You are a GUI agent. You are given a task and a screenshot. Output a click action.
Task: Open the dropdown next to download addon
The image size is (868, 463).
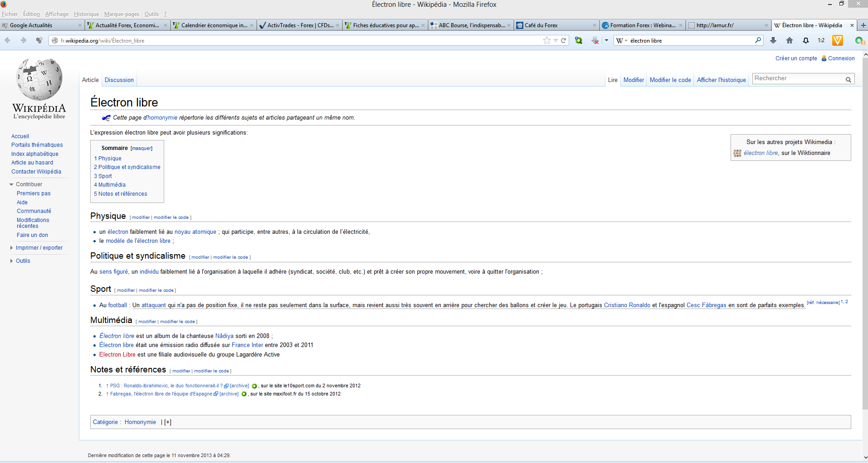pyautogui.click(x=606, y=40)
